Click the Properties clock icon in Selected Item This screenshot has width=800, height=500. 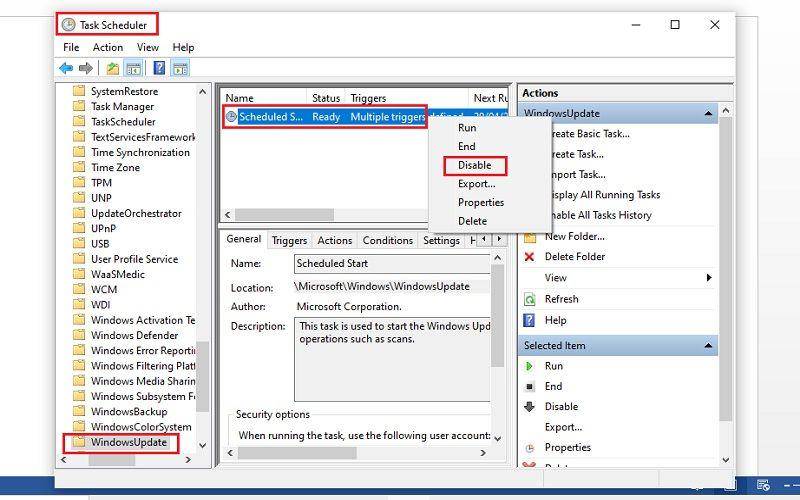tap(530, 448)
